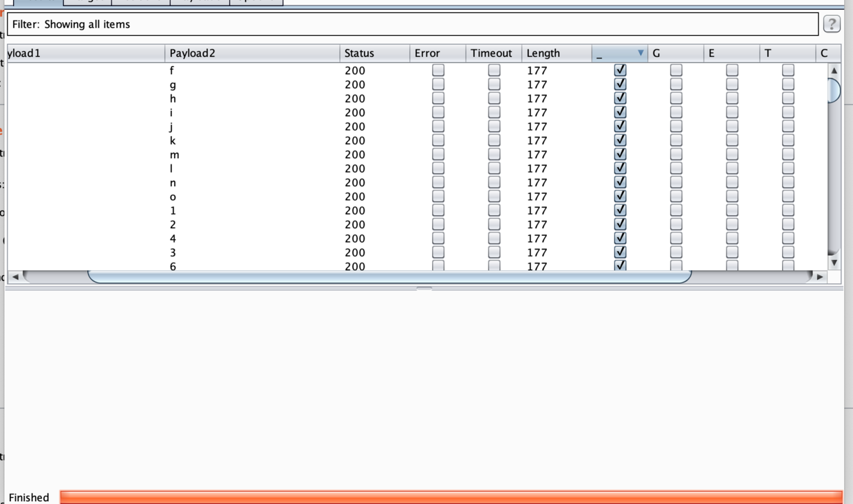Click the horizontal scrollbar left arrow

click(x=15, y=277)
